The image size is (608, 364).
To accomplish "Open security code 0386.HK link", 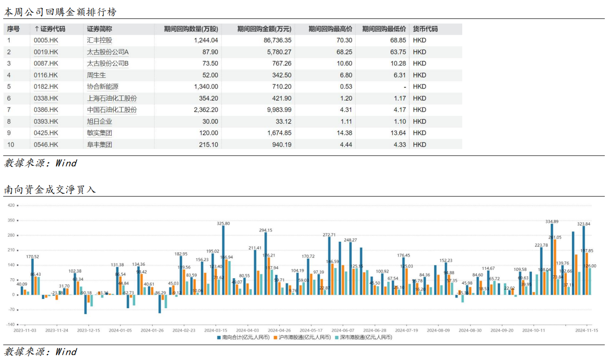I will 46,110.
